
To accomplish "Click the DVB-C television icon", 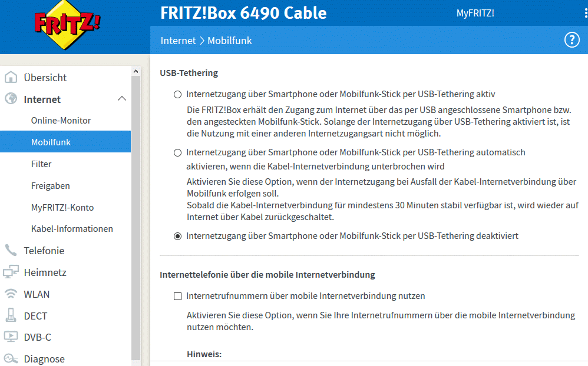I will pos(11,337).
